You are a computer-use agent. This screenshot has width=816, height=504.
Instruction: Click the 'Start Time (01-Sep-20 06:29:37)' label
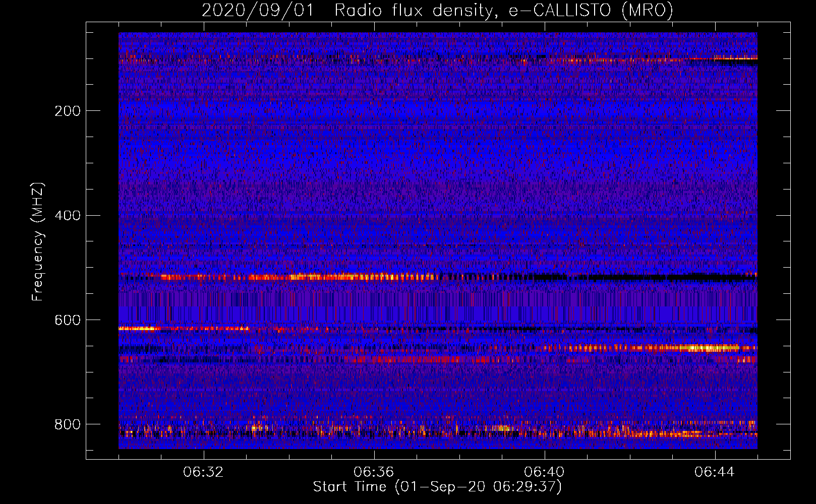pos(437,487)
